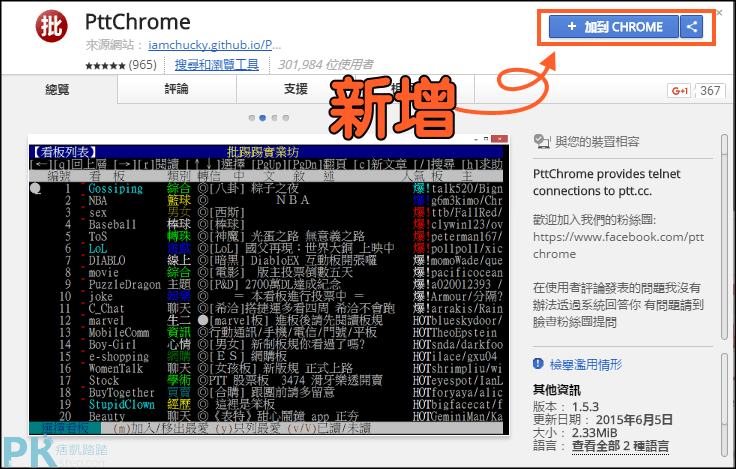Click the 更新日期 2015年6月5日 text
The image size is (736, 469).
coord(603,420)
